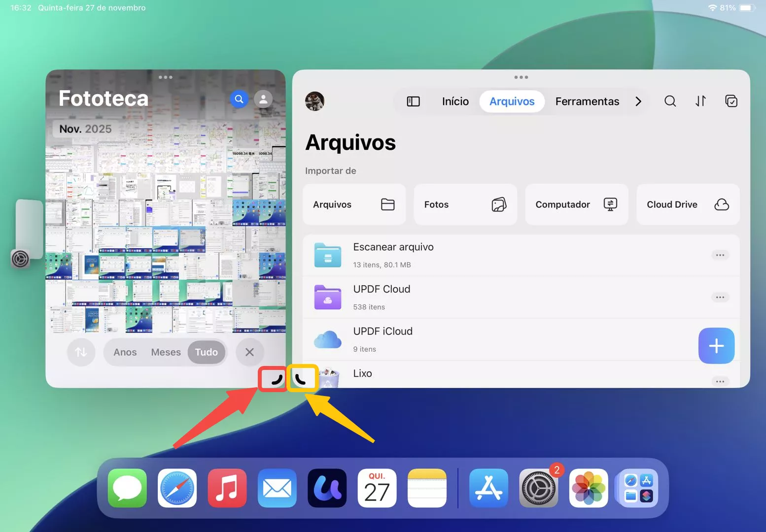Screen dimensions: 766x532
Task: Import from Arquivos button
Action: [x=354, y=204]
